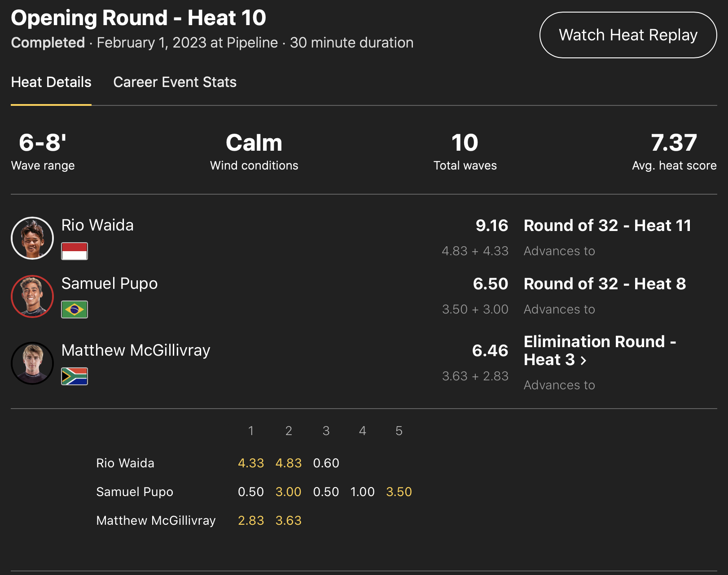Click the chevron next to Heat 3
This screenshot has height=575, width=728.
[x=583, y=361]
